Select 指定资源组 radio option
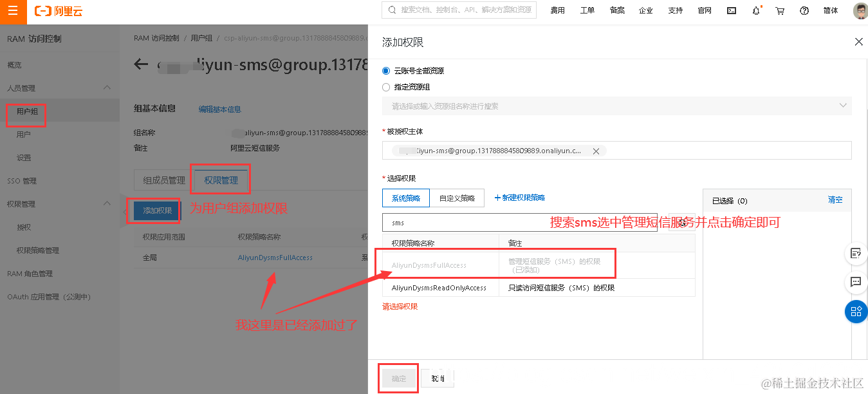The image size is (868, 394). click(x=386, y=87)
